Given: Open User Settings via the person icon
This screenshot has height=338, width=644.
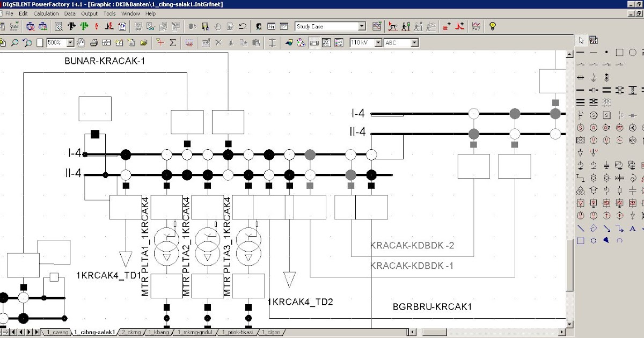Looking at the screenshot, I should click(259, 26).
